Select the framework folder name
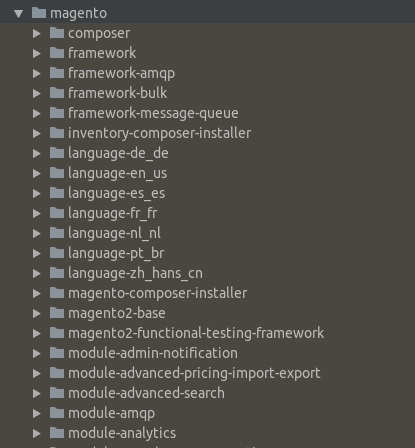 (x=102, y=53)
